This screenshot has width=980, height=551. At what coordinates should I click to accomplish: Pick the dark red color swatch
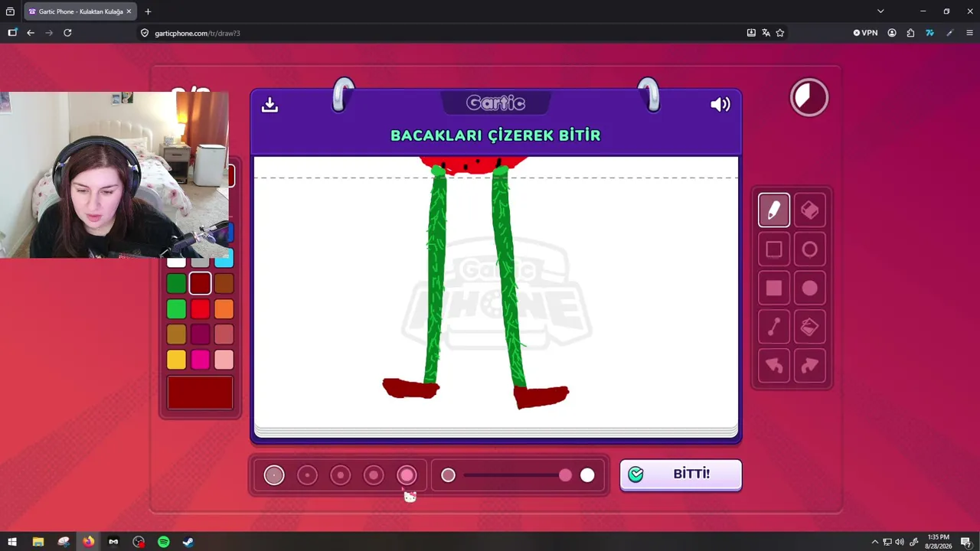coord(200,284)
